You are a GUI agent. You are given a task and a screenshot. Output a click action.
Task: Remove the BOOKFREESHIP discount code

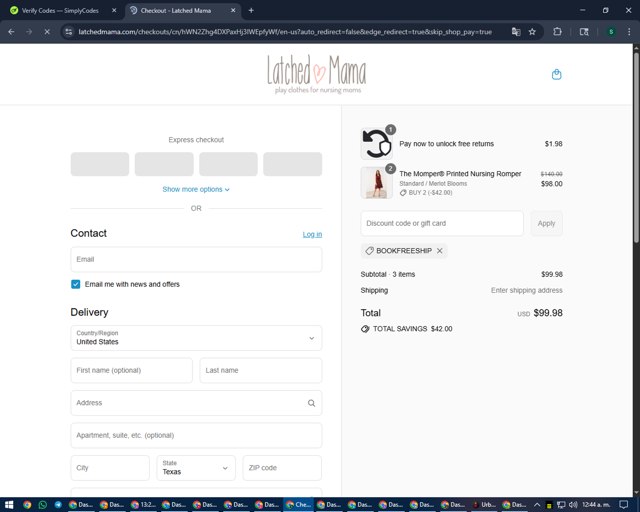(440, 251)
